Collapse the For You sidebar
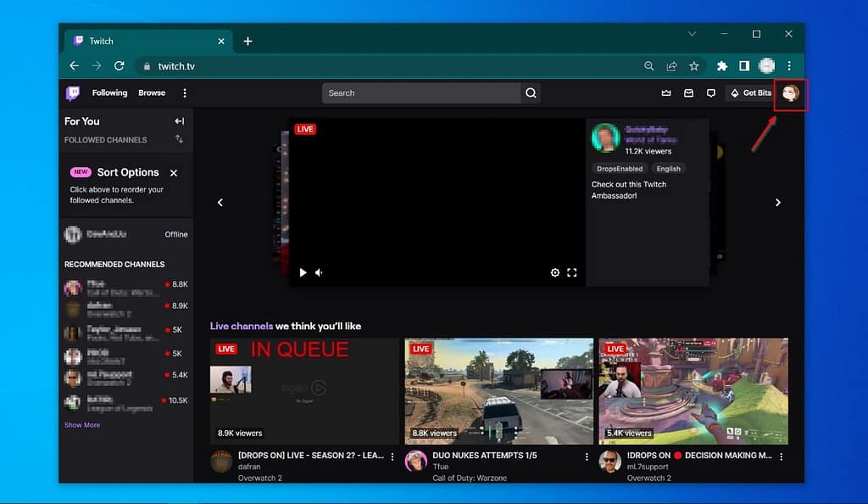The height and width of the screenshot is (504, 868). point(180,121)
